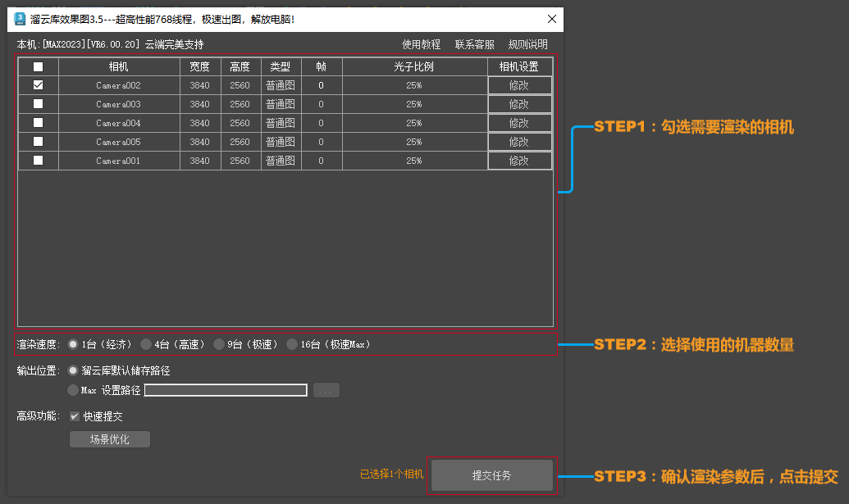Click 3840 width cell of Camera002
The height and width of the screenshot is (504, 849).
click(200, 85)
